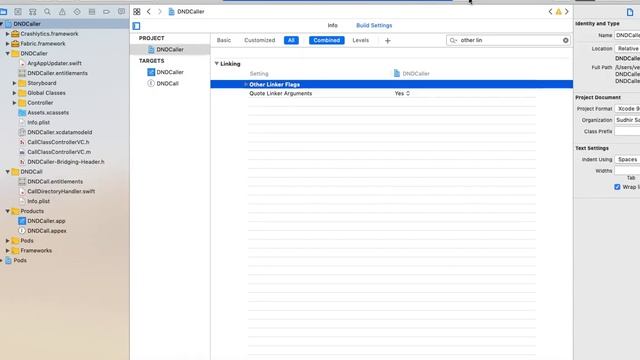Open the Breakpoint navigator icon
640x360 pixels.
tap(107, 12)
